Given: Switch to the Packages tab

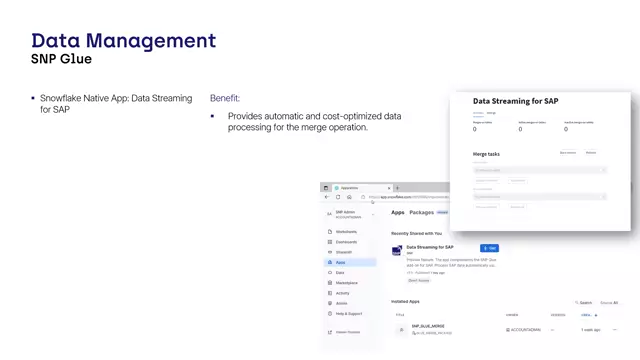Looking at the screenshot, I should pyautogui.click(x=422, y=212).
